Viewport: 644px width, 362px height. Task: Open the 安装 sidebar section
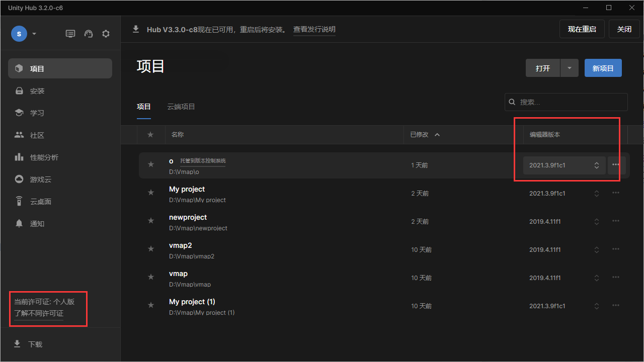[x=60, y=91]
